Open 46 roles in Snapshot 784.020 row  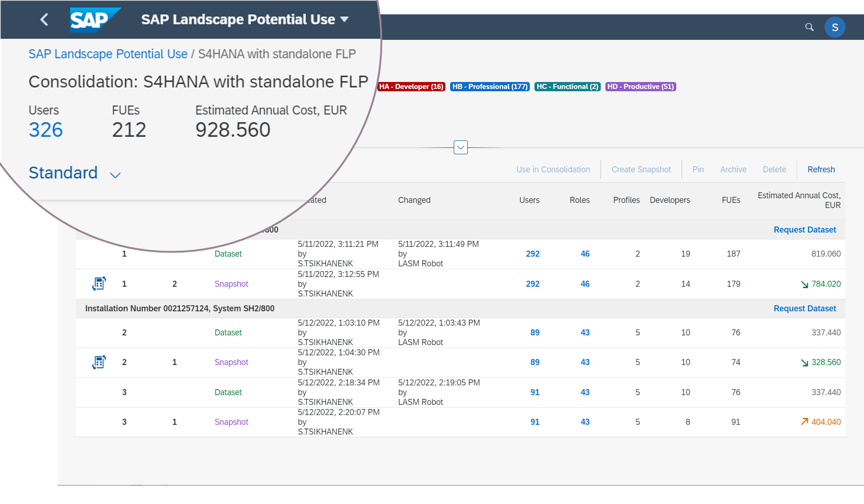pos(585,284)
